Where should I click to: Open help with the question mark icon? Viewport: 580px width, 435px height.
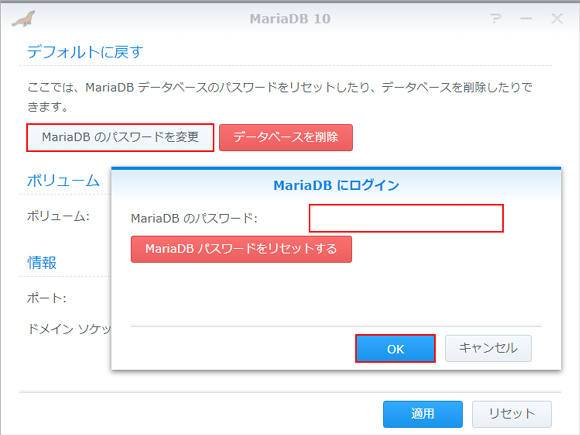(495, 18)
